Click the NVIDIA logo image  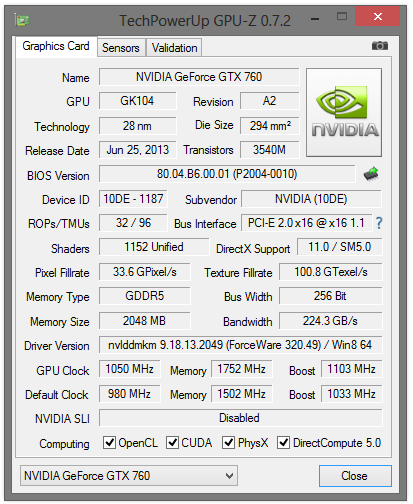344,112
